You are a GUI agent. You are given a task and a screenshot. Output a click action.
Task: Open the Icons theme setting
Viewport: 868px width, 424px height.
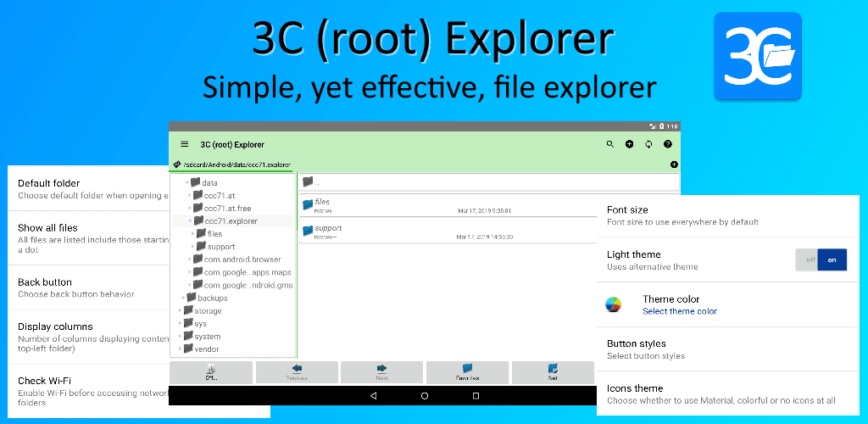[728, 393]
